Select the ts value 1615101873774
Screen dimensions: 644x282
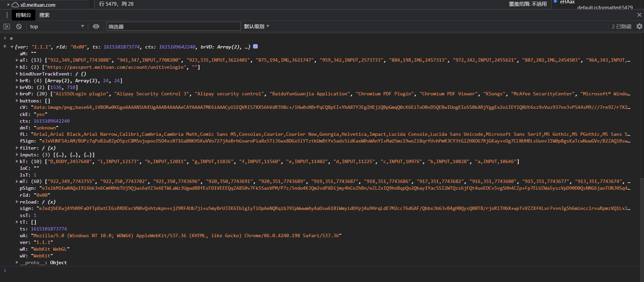pyautogui.click(x=49, y=229)
